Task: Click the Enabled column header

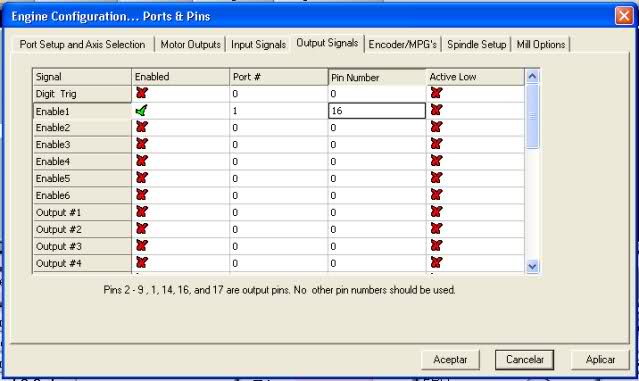Action: (x=181, y=77)
